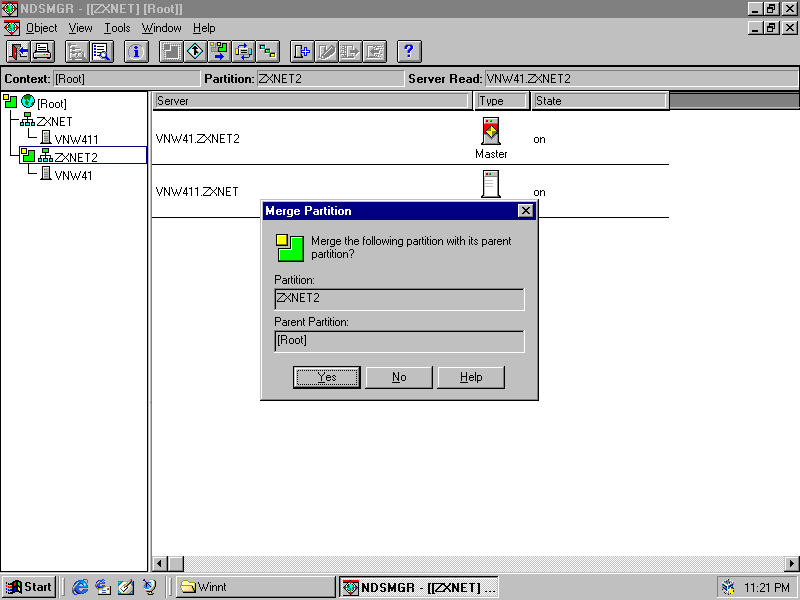Image resolution: width=800 pixels, height=600 pixels.
Task: Click Help in the Merge Partition dialog
Action: coord(471,378)
